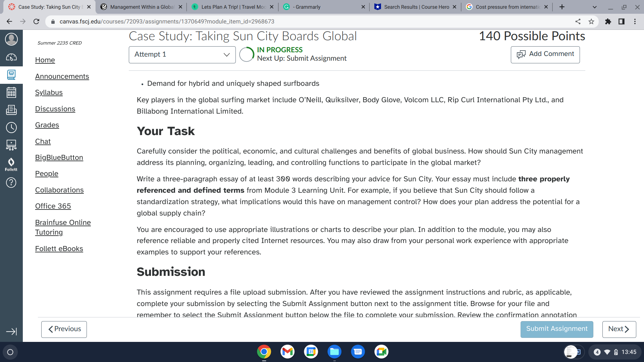Viewport: 644px width, 362px height.
Task: Open the History (clock) icon in the sidebar
Action: coord(11,128)
